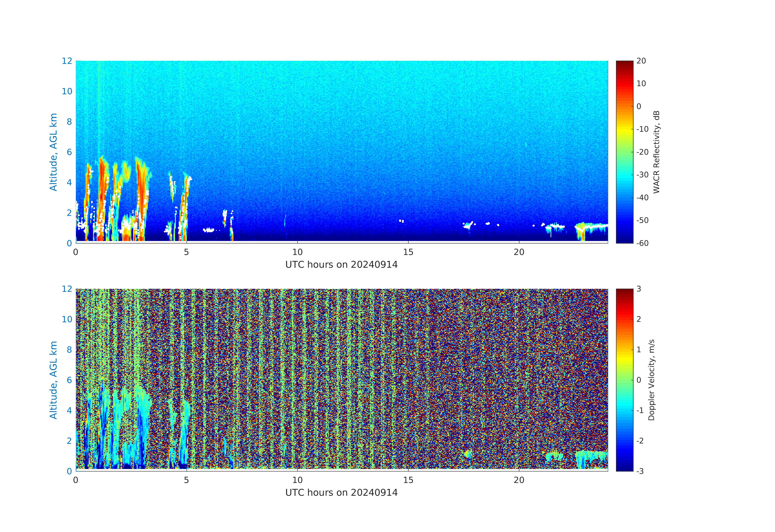Viewport: 775px width, 532px height.
Task: Click x-axis tick 5 under Doppler plot
Action: (186, 480)
